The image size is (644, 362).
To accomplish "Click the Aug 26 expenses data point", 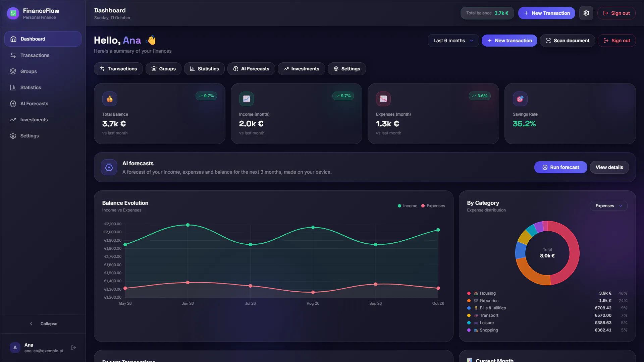I will pyautogui.click(x=313, y=292).
